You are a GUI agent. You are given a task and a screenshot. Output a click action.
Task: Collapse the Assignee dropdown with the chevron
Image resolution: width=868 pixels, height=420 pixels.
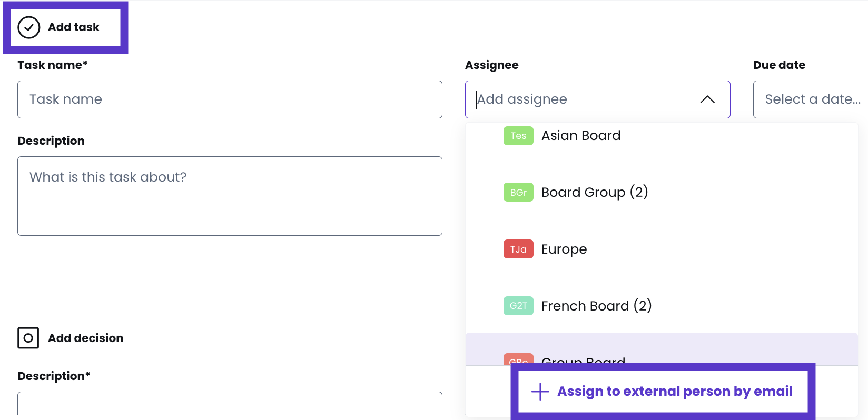click(x=707, y=99)
